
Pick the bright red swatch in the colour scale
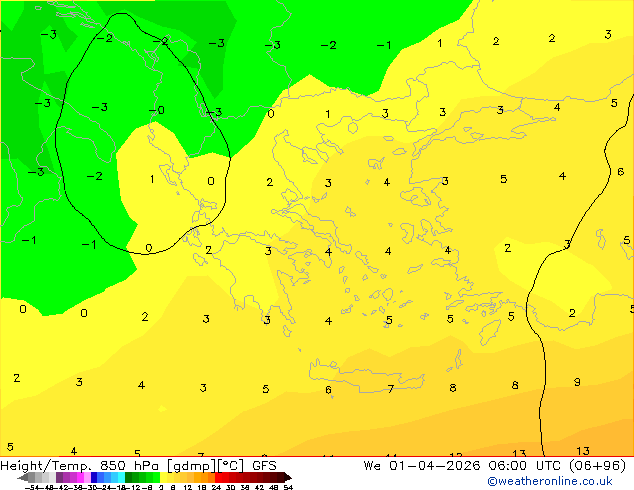218,477
